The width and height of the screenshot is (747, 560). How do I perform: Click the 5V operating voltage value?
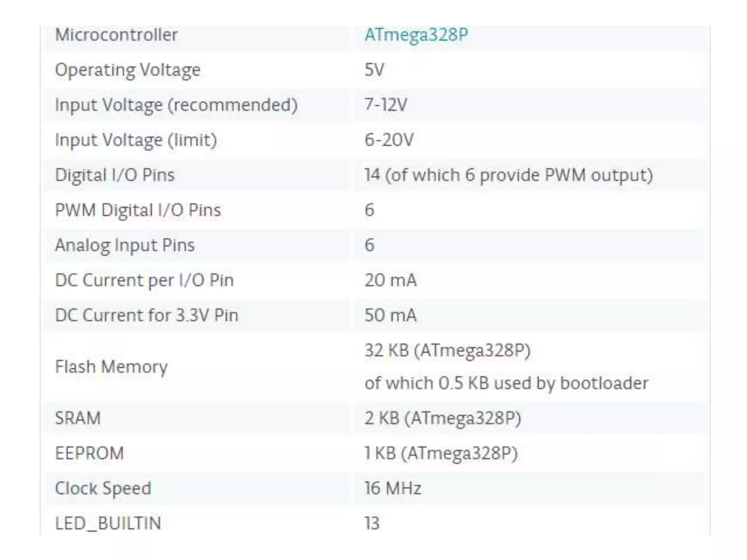[x=374, y=70]
